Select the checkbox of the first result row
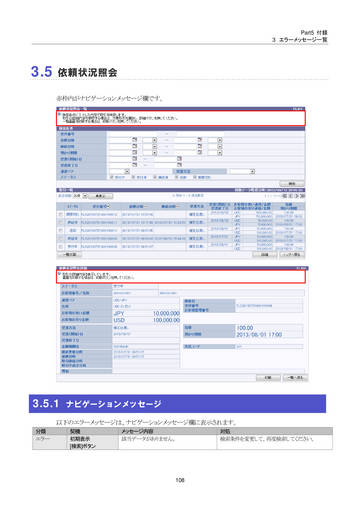360x509 pixels. click(60, 214)
